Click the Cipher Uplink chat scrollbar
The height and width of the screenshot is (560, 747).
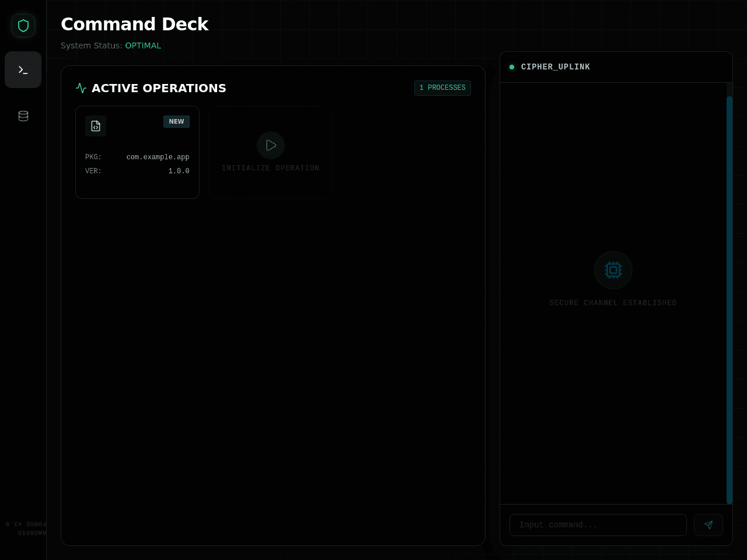[x=729, y=300]
